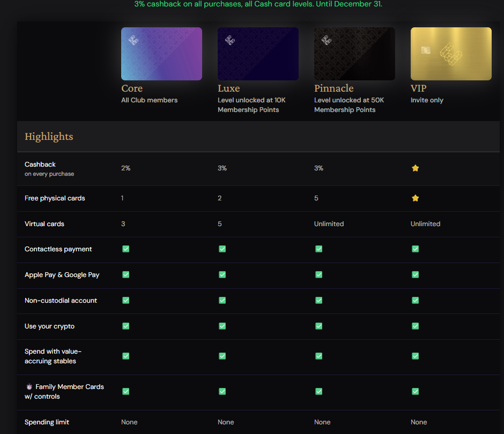
Task: Click the 'Invite only' subtitle
Action: point(427,100)
